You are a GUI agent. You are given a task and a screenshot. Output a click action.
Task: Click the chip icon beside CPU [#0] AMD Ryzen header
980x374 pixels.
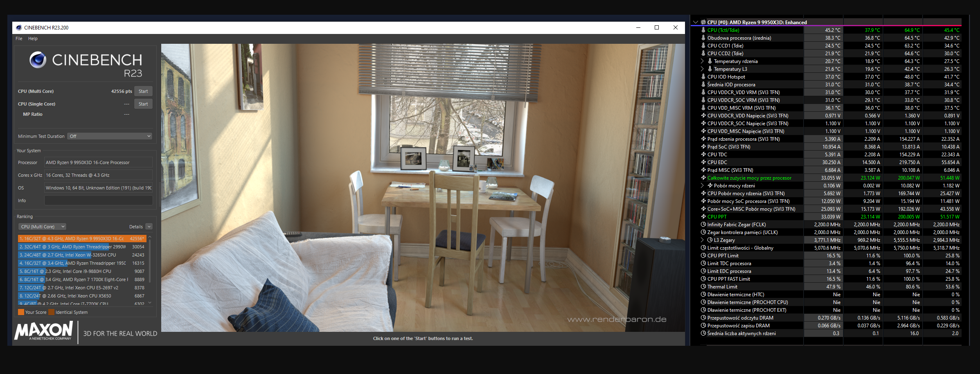click(703, 22)
